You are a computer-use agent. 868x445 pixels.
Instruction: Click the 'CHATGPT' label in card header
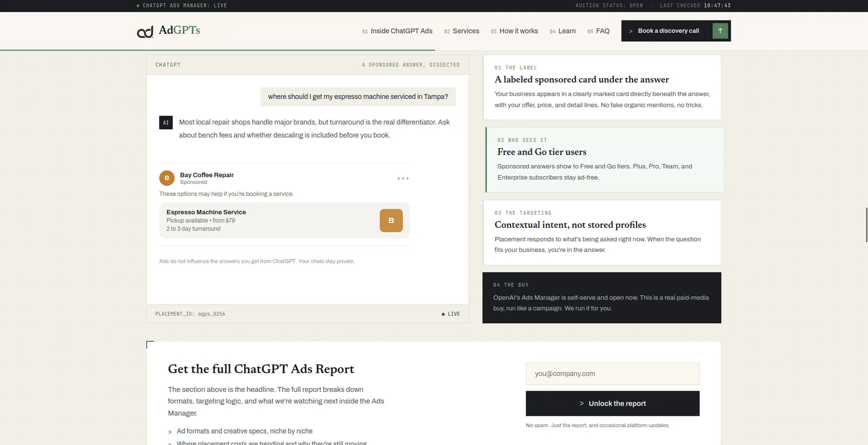coord(168,65)
